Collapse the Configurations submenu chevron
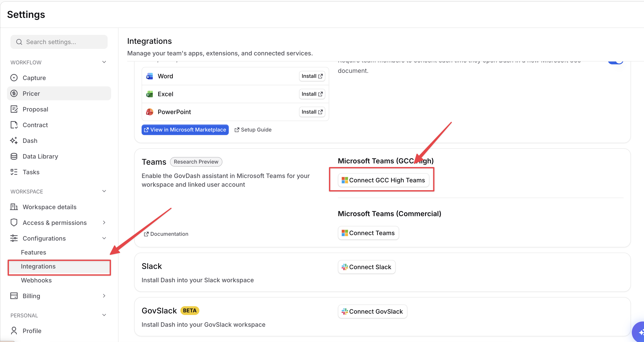 tap(104, 238)
